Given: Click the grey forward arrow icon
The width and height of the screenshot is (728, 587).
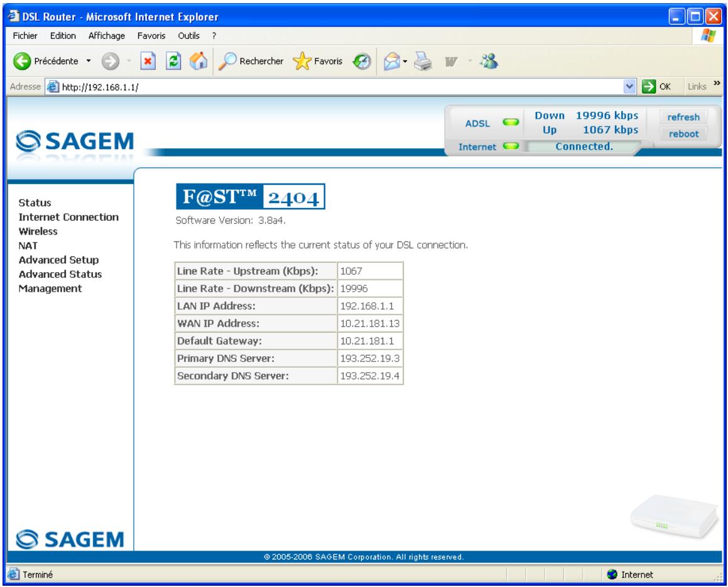Looking at the screenshot, I should 110,61.
